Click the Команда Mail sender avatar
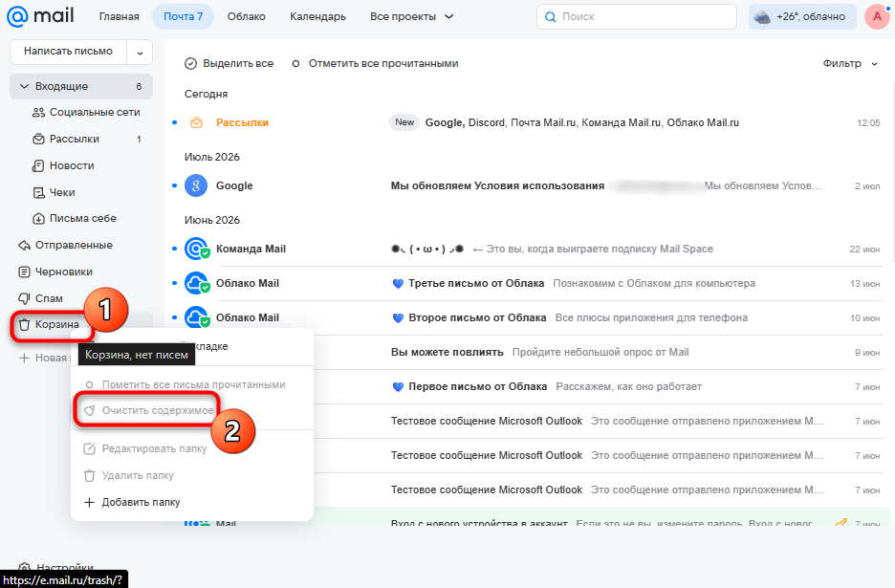The image size is (895, 588). click(197, 249)
